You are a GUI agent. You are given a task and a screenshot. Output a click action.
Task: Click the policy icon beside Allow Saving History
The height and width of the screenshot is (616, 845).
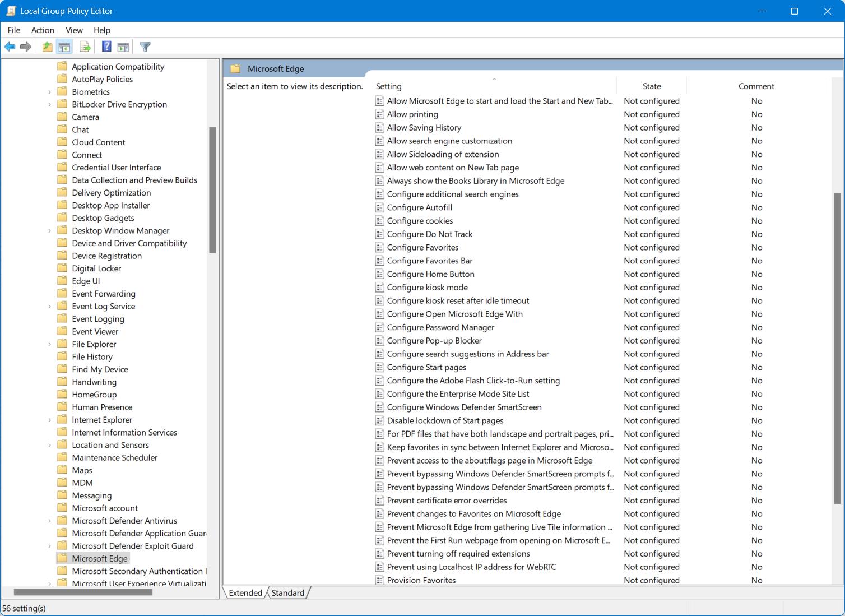pyautogui.click(x=379, y=128)
